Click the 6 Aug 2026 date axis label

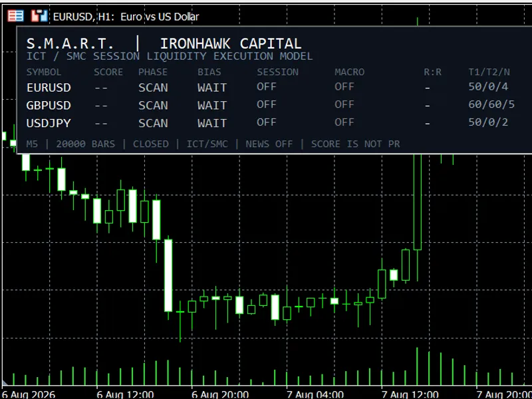29,394
